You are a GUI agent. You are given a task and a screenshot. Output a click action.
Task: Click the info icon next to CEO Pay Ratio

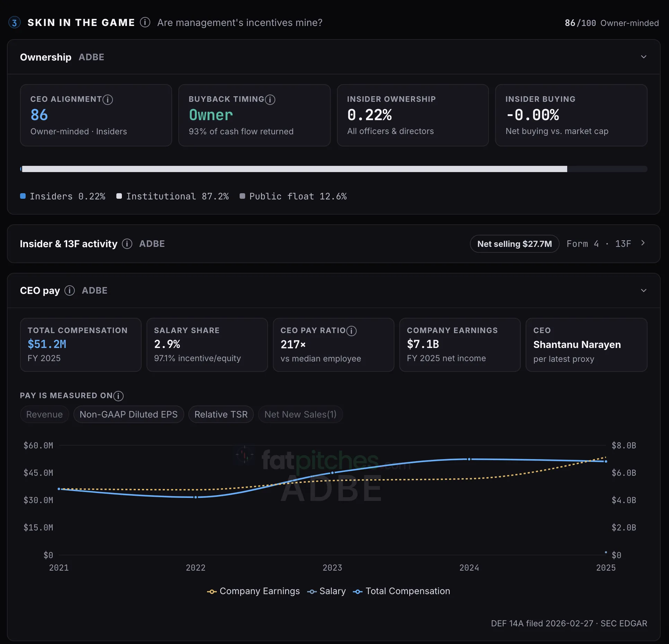[351, 331]
